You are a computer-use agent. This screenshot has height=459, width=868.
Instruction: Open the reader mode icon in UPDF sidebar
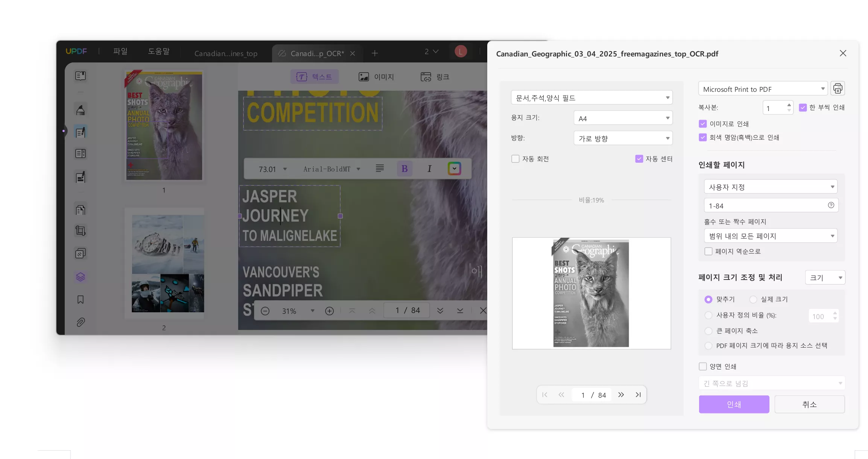click(x=81, y=76)
